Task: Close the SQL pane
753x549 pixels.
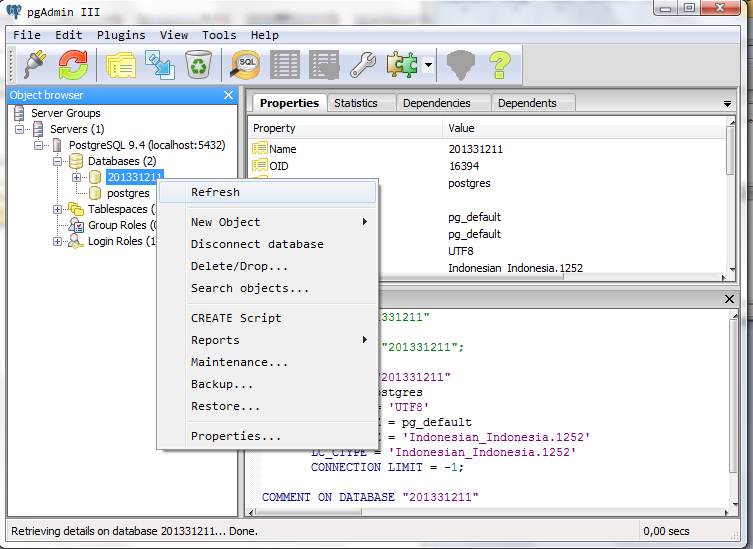Action: coord(729,299)
